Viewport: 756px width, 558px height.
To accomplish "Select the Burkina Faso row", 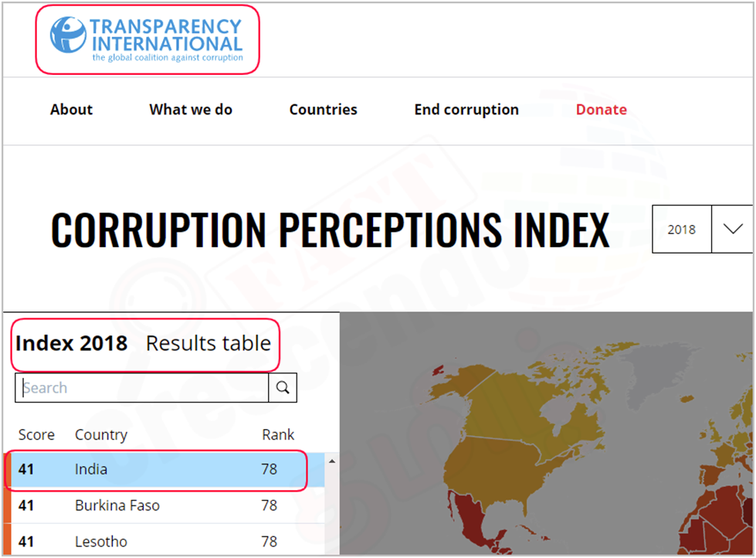I will coord(164,505).
